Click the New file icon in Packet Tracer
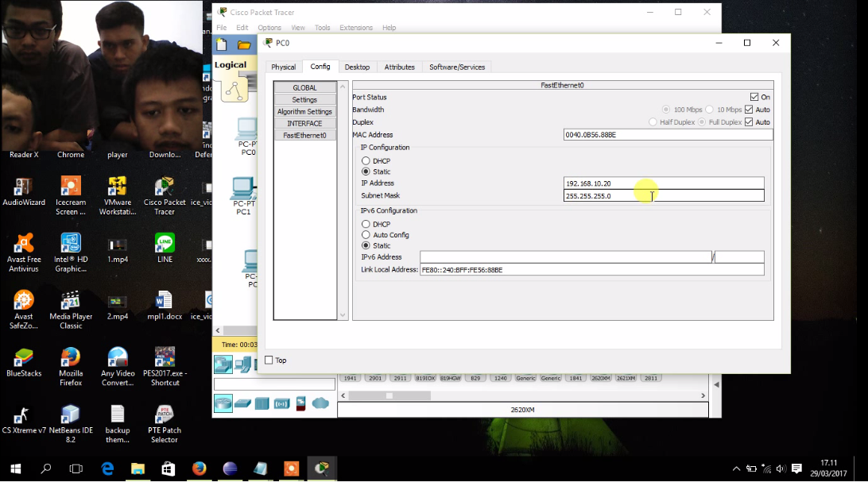The height and width of the screenshot is (482, 868). pyautogui.click(x=222, y=44)
